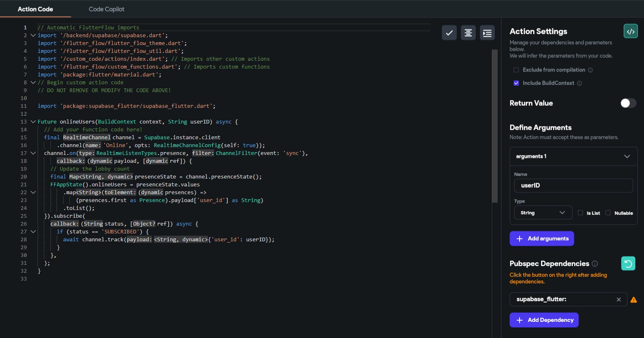Click the orange warning triangle icon
The width and height of the screenshot is (644, 338).
pos(634,300)
